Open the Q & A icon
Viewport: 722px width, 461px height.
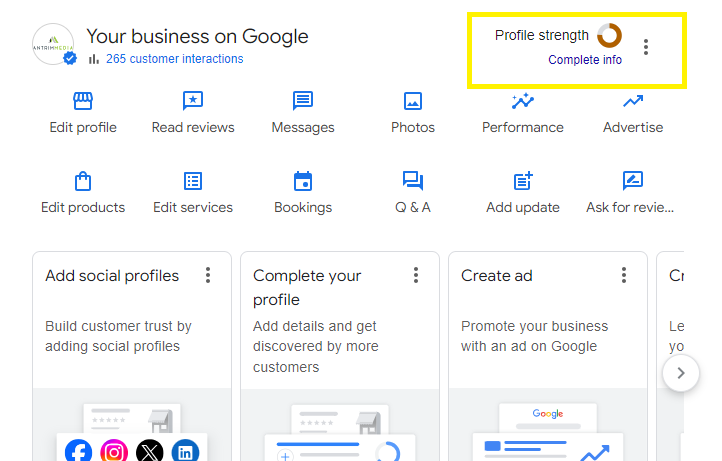(413, 181)
